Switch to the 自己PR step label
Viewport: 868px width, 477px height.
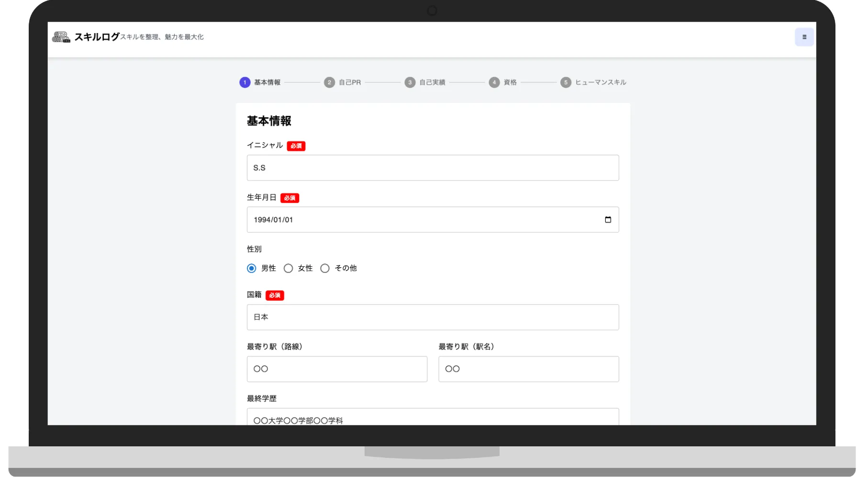[x=350, y=82]
